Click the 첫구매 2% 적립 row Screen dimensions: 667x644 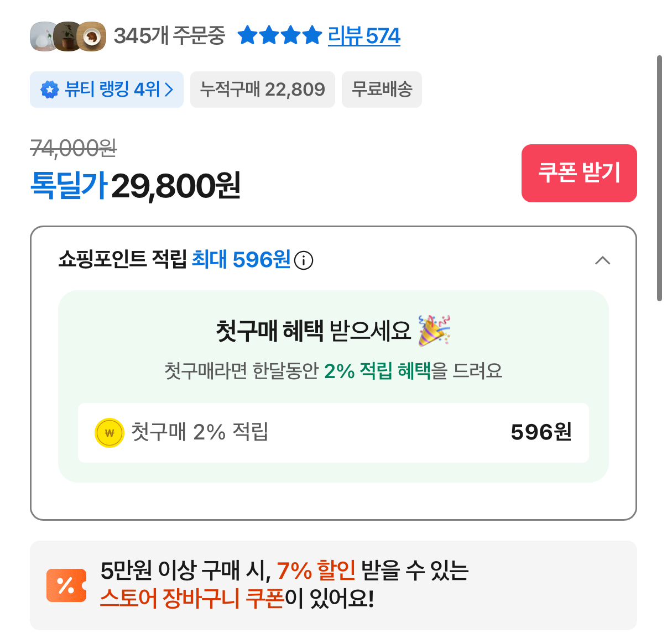(333, 433)
